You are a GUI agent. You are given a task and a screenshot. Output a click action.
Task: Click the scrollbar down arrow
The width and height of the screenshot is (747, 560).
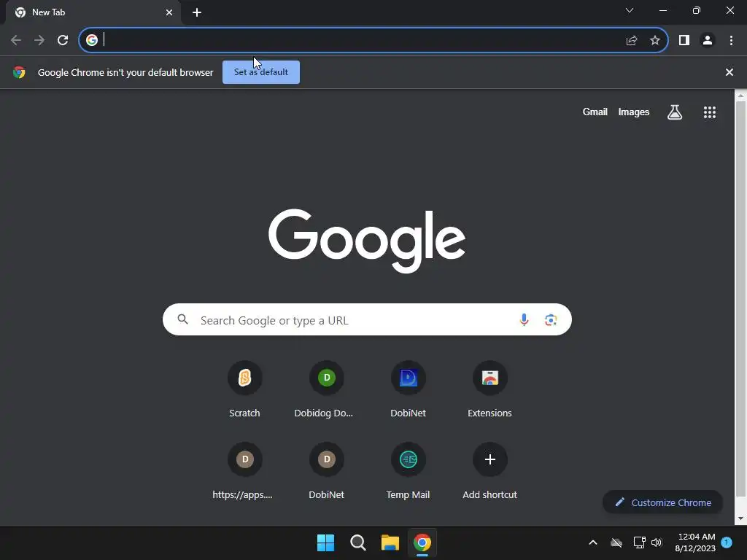[740, 518]
